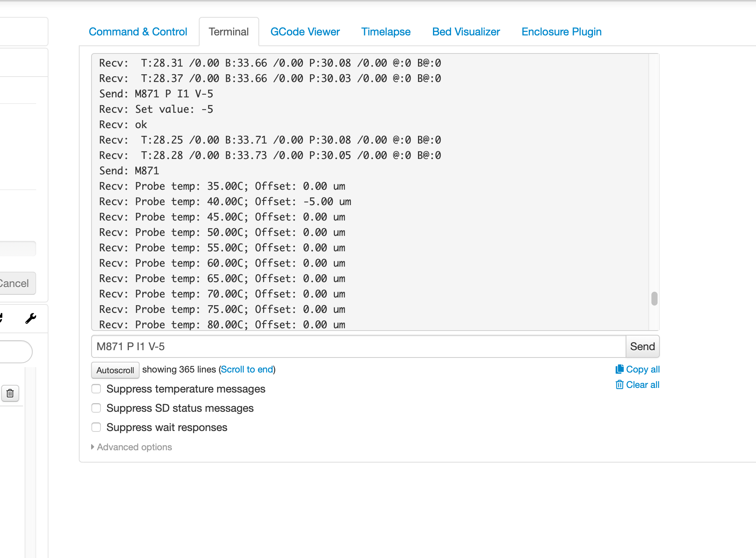Check Suppress SD status messages
This screenshot has height=558, width=756.
point(96,408)
